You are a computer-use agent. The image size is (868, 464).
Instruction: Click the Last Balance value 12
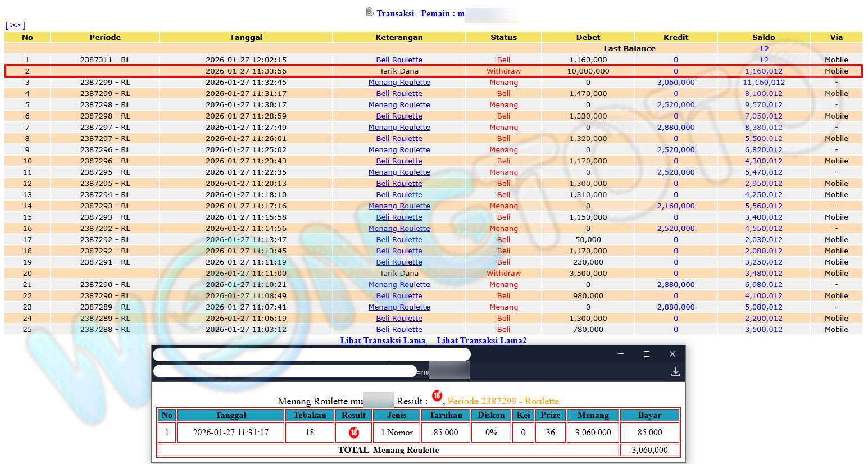click(x=764, y=49)
